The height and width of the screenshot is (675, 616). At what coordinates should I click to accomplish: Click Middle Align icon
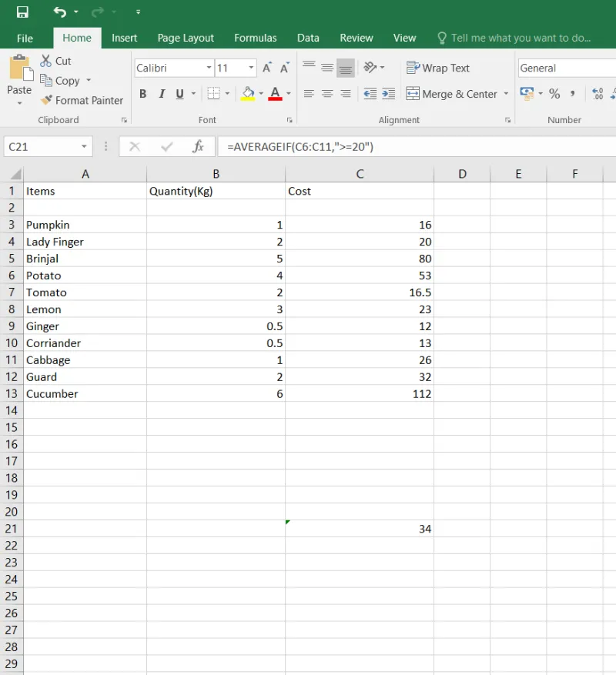(327, 68)
